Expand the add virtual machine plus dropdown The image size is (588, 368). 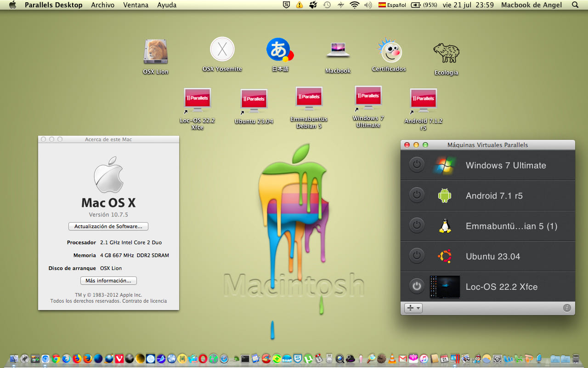(413, 308)
